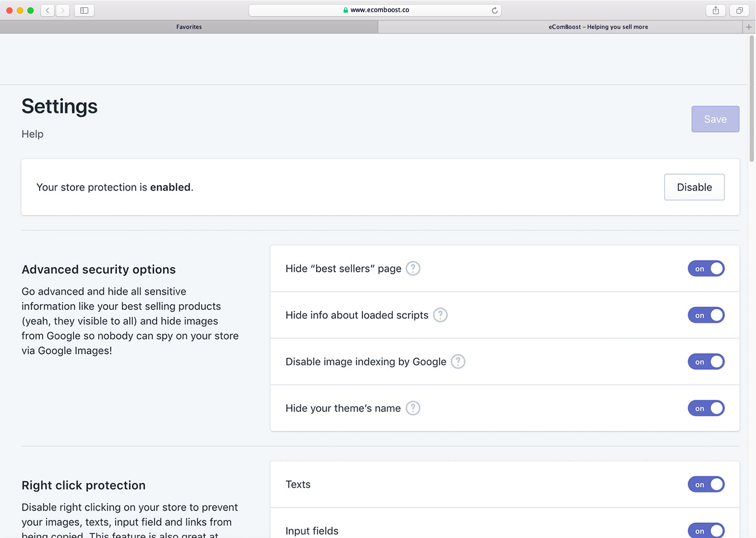Click the www.ecomboost.co address bar
Image resolution: width=756 pixels, height=538 pixels.
coord(375,10)
